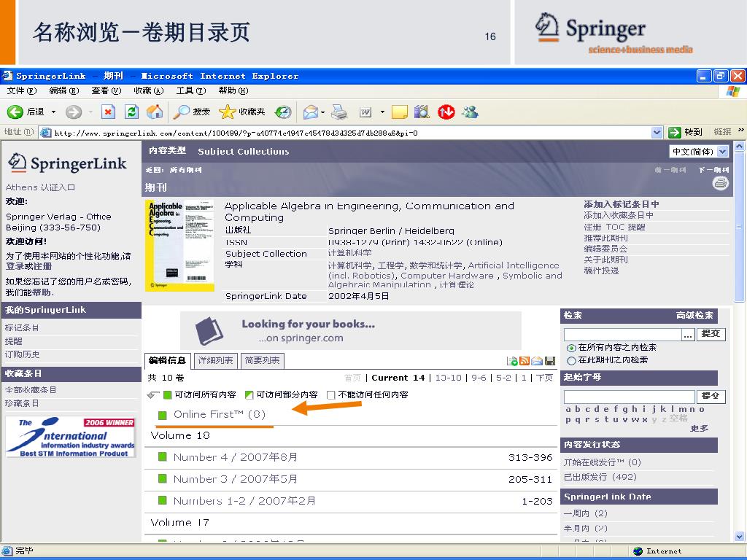Switch to the 简要列表 tab
This screenshot has width=747, height=560.
pos(262,360)
